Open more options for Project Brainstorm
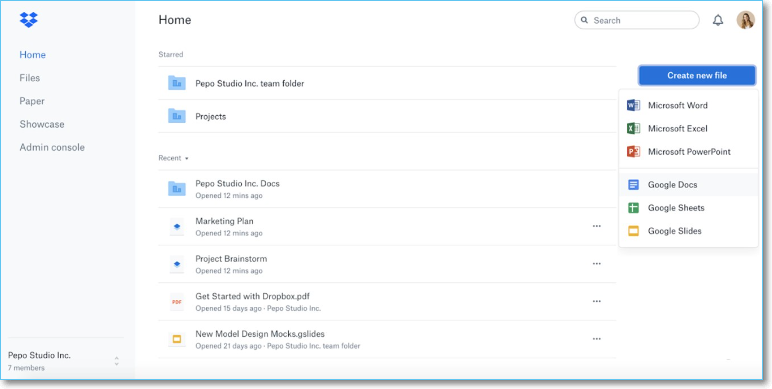Screen dimensions: 772x389 click(597, 263)
